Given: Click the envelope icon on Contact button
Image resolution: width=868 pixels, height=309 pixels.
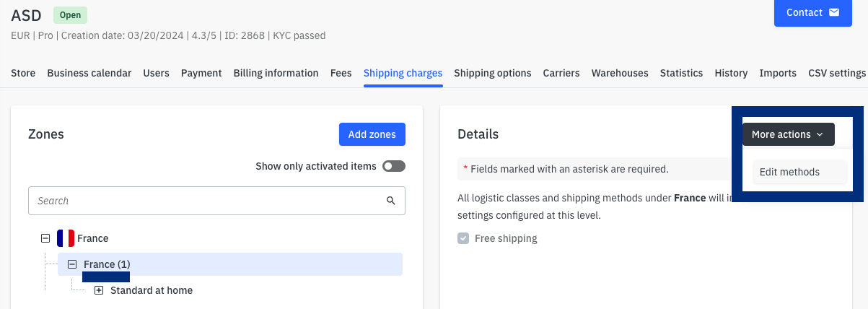Looking at the screenshot, I should [834, 12].
